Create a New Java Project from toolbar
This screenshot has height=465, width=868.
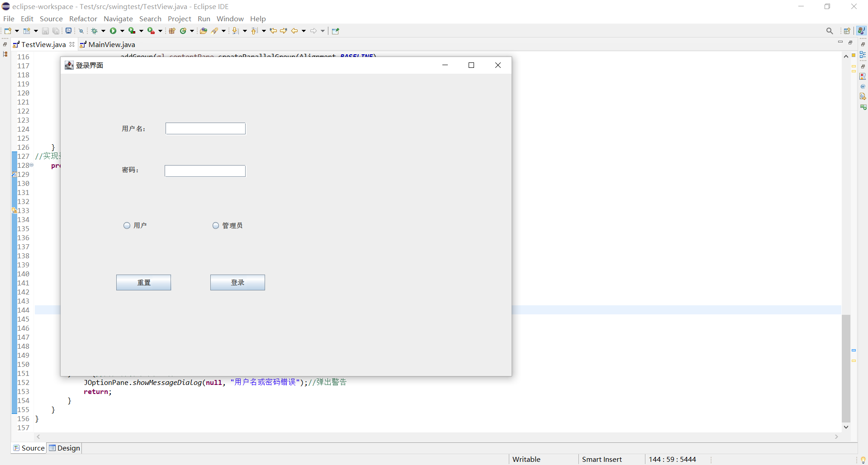click(x=172, y=31)
